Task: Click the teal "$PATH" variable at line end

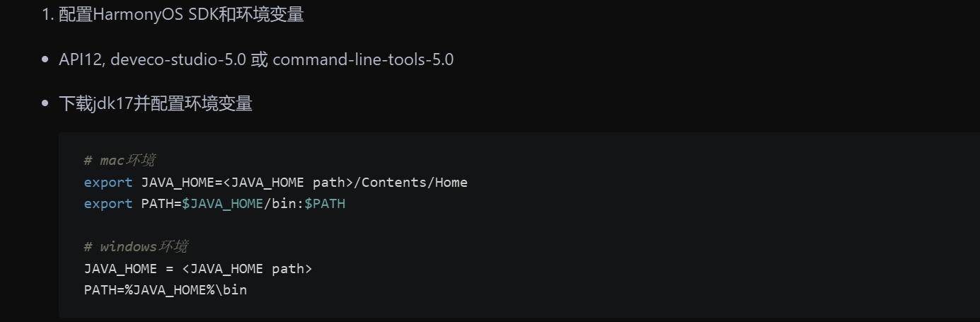Action: point(325,204)
